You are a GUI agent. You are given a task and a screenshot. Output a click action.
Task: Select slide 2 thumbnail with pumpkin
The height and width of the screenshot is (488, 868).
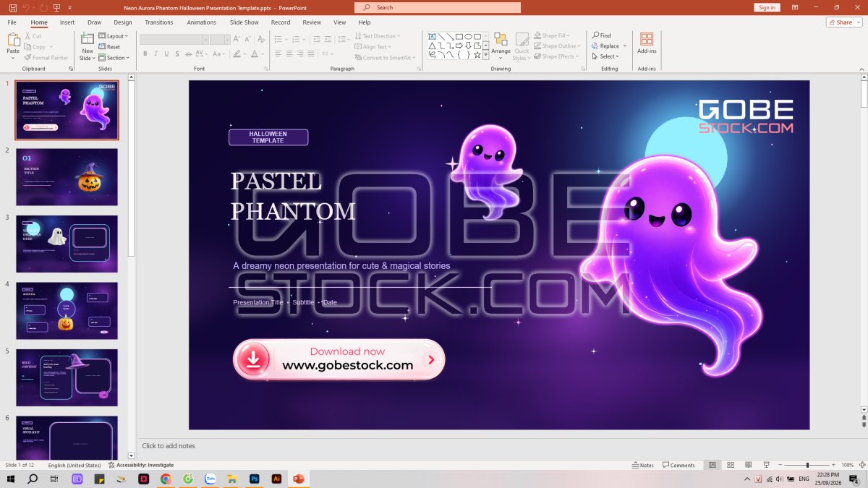(67, 177)
